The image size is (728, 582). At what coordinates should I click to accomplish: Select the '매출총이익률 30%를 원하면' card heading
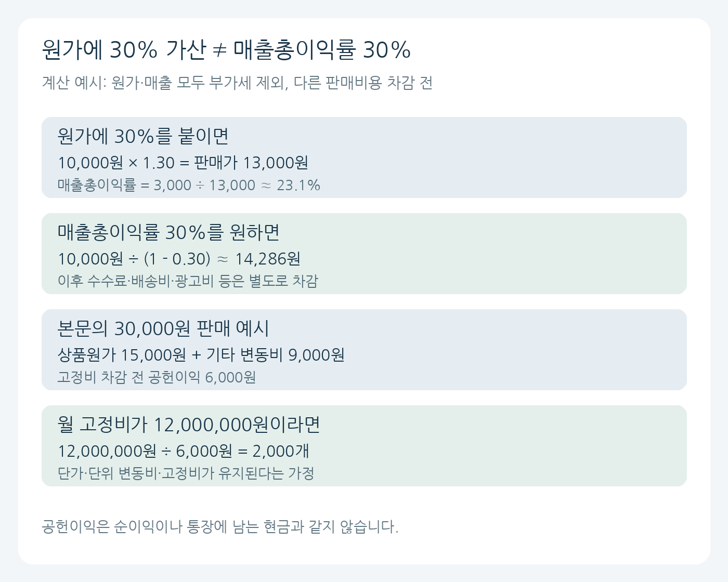point(168,232)
